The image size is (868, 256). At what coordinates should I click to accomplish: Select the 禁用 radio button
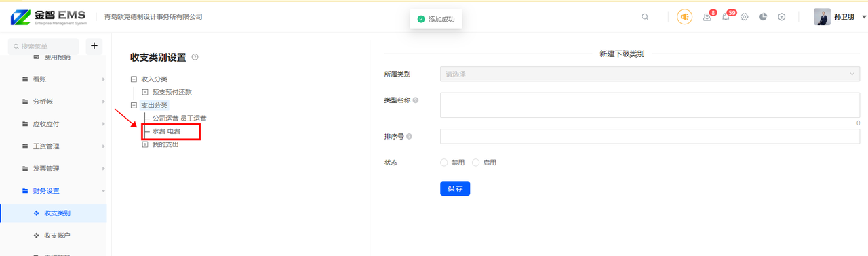pyautogui.click(x=444, y=163)
